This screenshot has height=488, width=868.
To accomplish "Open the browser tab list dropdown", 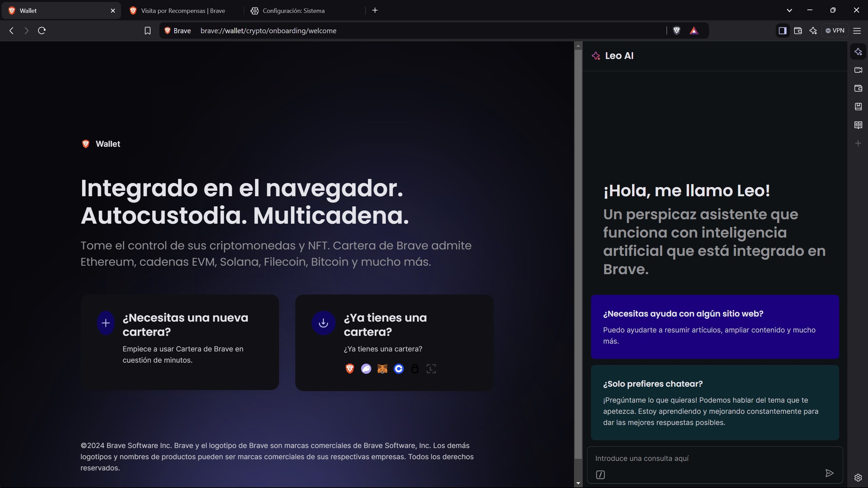I will 789,10.
